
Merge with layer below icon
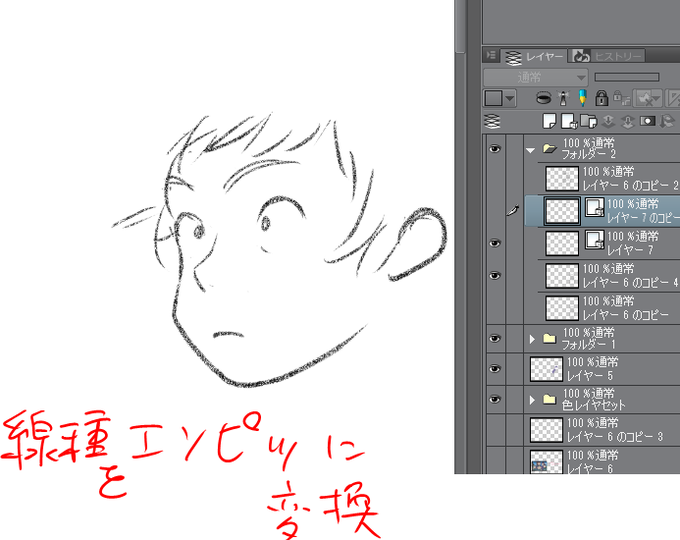628,121
